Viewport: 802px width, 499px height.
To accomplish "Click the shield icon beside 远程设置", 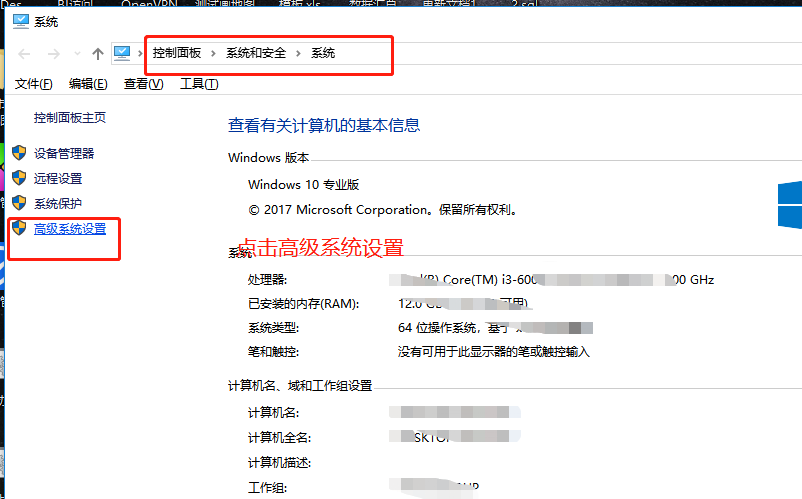I will pyautogui.click(x=19, y=178).
